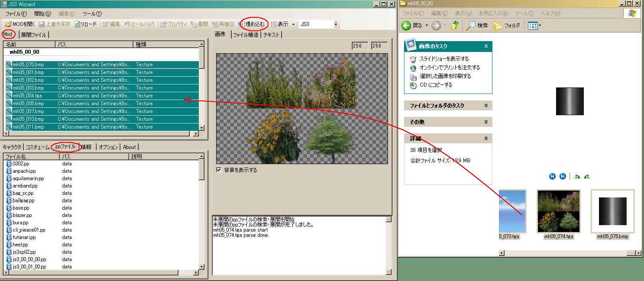The width and height of the screenshot is (644, 281).
Task: Click スライドショーを表示する link
Action: tap(444, 59)
